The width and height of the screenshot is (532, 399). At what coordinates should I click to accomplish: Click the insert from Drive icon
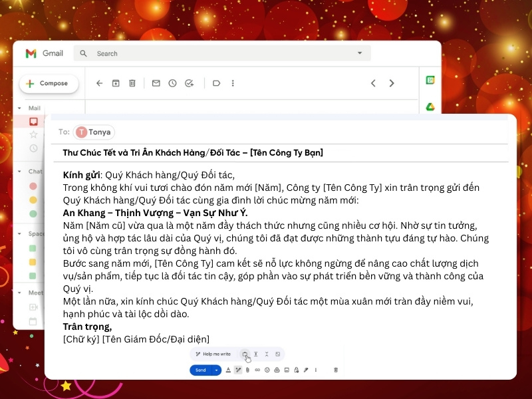coord(277,370)
